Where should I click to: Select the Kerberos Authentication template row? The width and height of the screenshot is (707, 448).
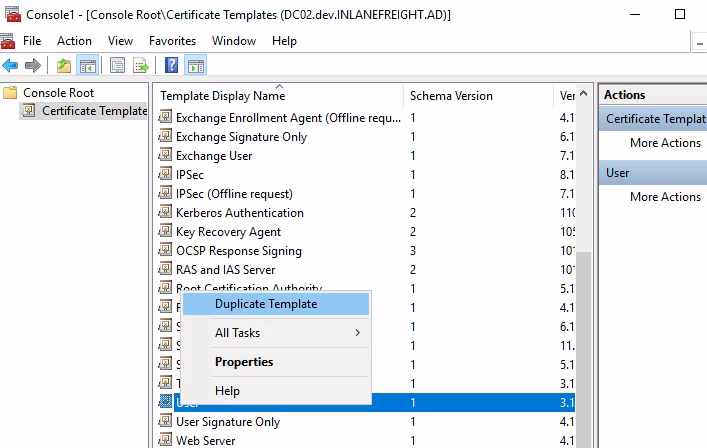[239, 213]
